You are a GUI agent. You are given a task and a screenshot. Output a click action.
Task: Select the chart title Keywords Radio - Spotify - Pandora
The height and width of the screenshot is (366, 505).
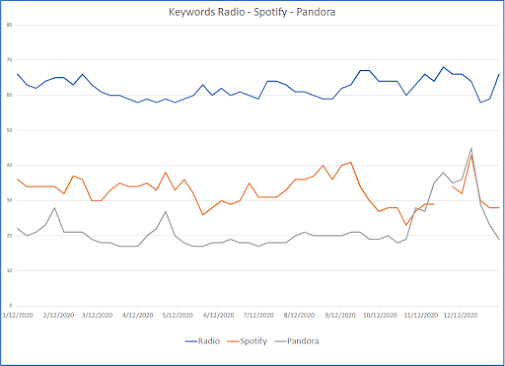(252, 12)
